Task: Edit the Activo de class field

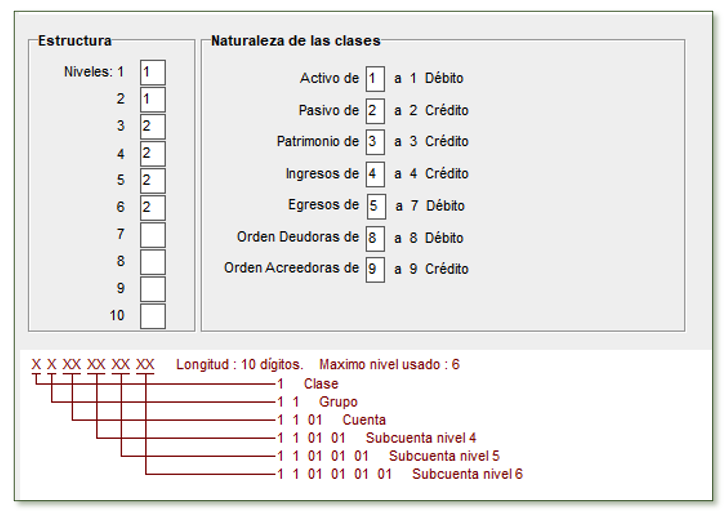Action: 375,78
